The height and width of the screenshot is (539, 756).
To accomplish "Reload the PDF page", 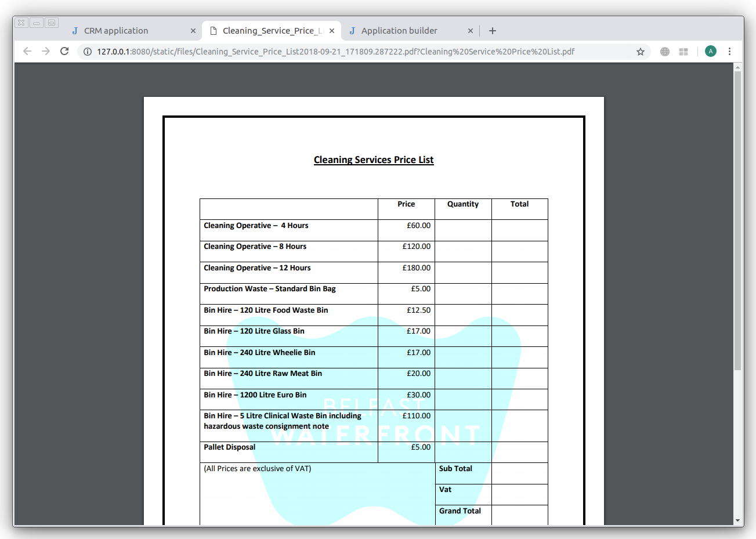I will click(64, 52).
